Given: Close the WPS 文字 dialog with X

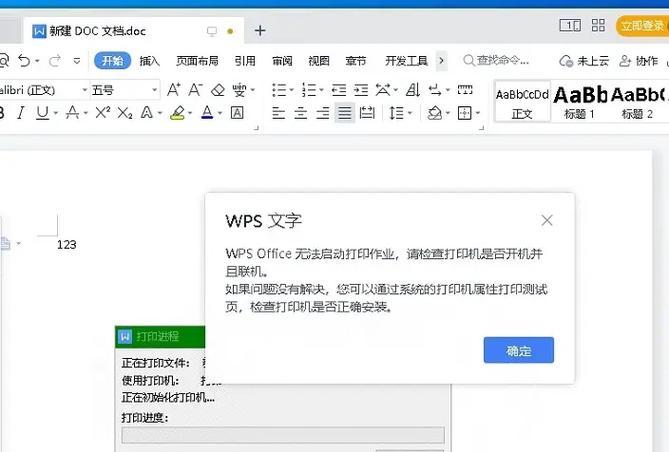Looking at the screenshot, I should tap(547, 221).
